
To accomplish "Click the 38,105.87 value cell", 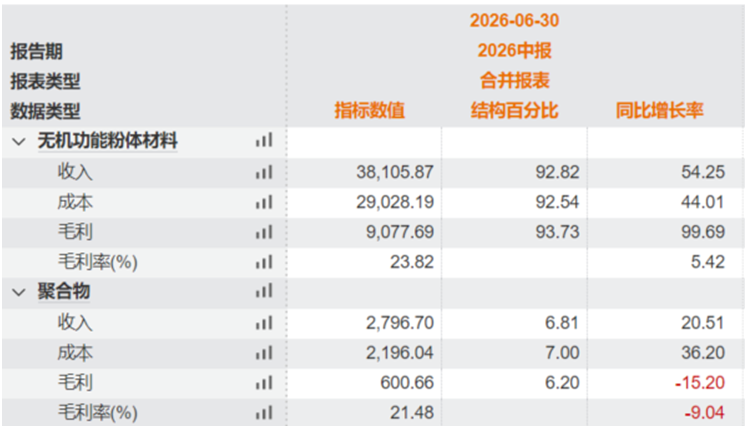I will 364,172.
